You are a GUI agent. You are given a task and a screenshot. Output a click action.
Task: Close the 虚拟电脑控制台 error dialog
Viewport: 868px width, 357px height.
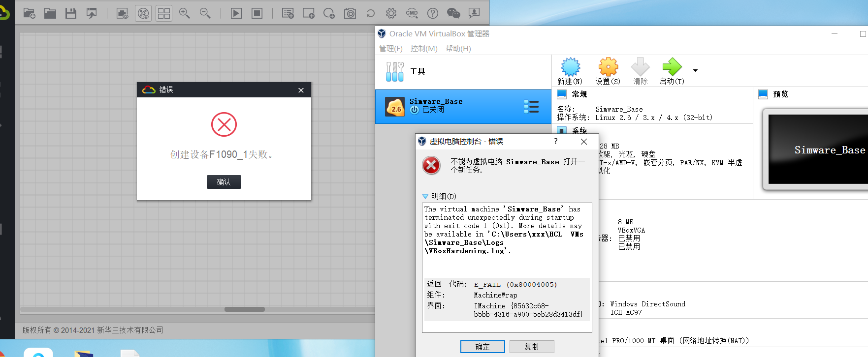tap(584, 142)
